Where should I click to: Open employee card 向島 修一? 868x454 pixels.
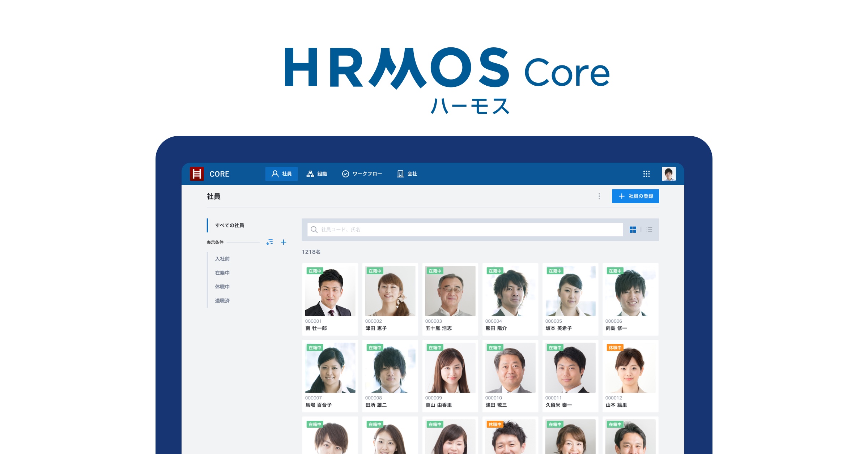point(630,299)
